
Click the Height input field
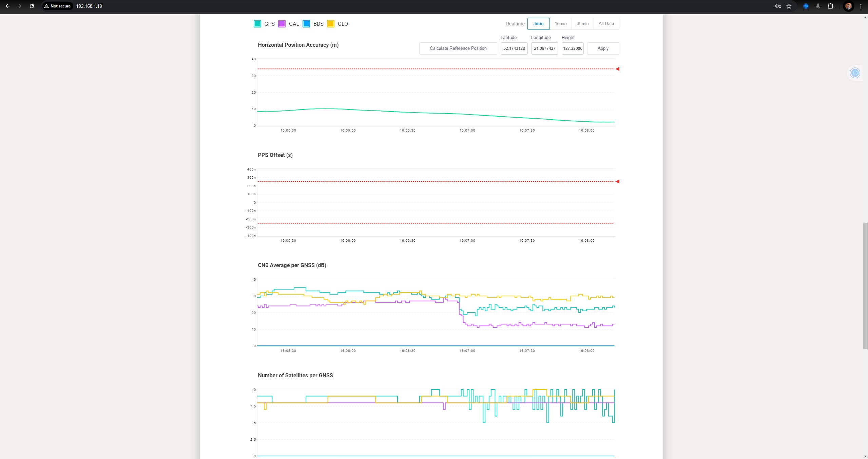point(573,48)
